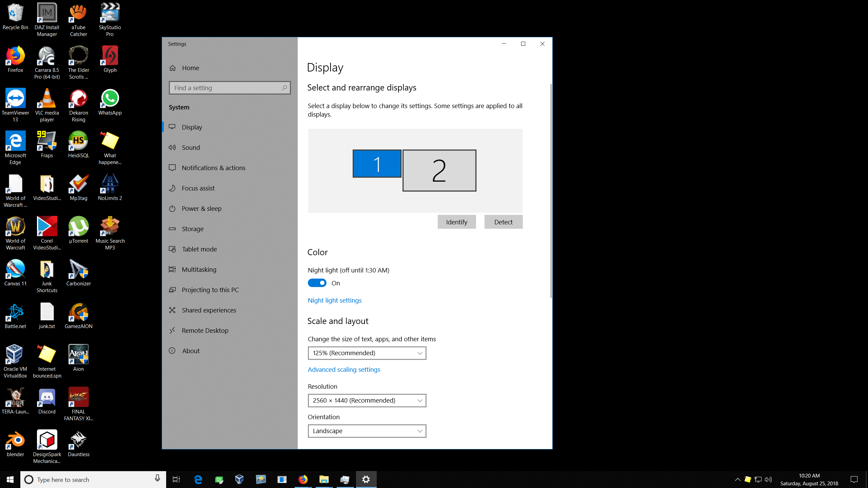
Task: Select display 2 monitor thumbnail
Action: (x=439, y=170)
